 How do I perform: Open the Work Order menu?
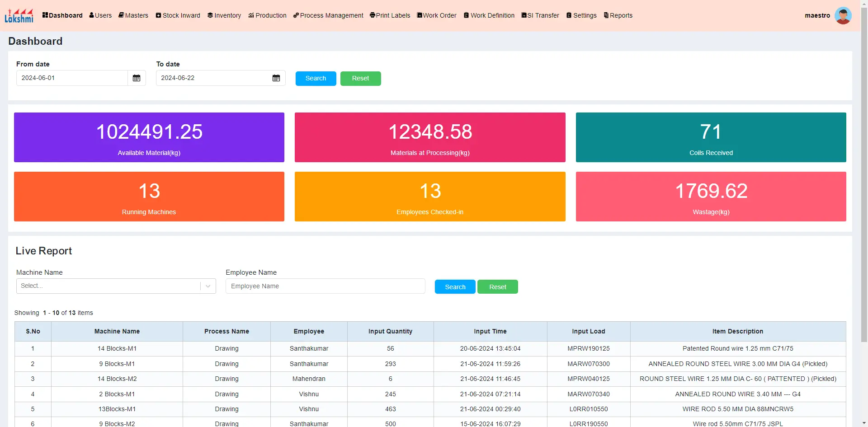(437, 15)
